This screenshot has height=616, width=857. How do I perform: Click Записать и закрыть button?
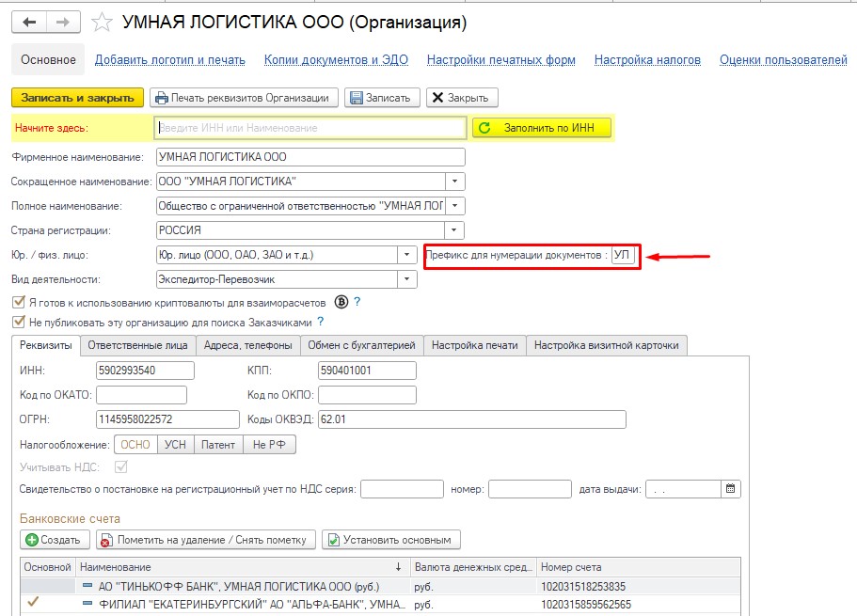point(77,98)
